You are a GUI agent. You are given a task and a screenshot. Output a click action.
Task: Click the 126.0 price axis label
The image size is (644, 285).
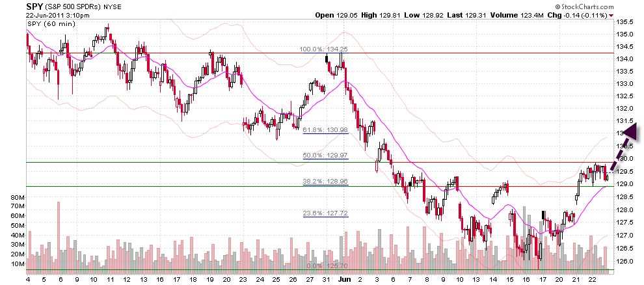pyautogui.click(x=624, y=261)
